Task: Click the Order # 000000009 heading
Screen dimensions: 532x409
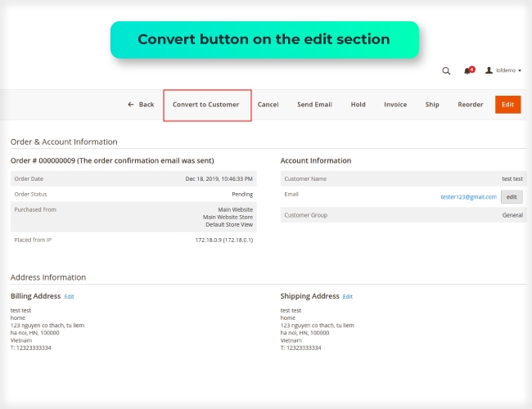Action: pyautogui.click(x=112, y=160)
